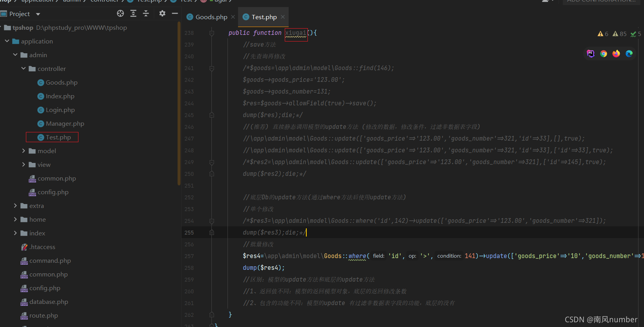Select config.php under application folder
Image resolution: width=644 pixels, height=327 pixels.
40,288
